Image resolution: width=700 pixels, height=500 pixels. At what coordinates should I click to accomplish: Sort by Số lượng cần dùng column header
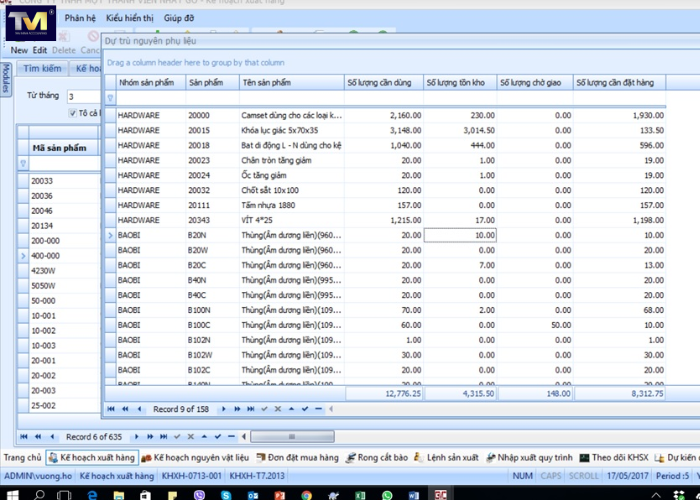(x=383, y=83)
